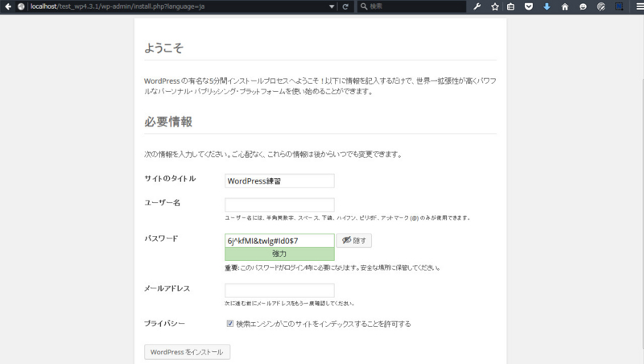Focus the browser search box
This screenshot has width=644, height=364.
pyautogui.click(x=411, y=6)
